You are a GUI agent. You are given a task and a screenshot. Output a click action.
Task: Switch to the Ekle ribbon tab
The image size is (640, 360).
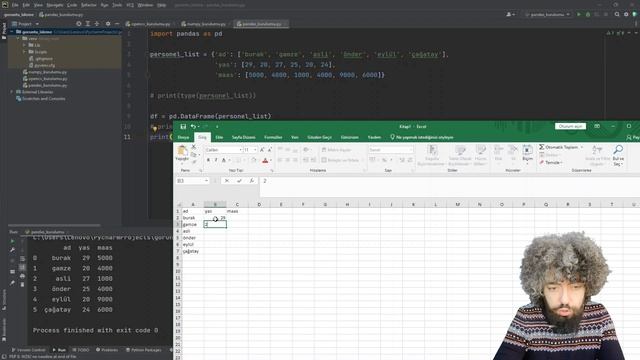coord(219,138)
